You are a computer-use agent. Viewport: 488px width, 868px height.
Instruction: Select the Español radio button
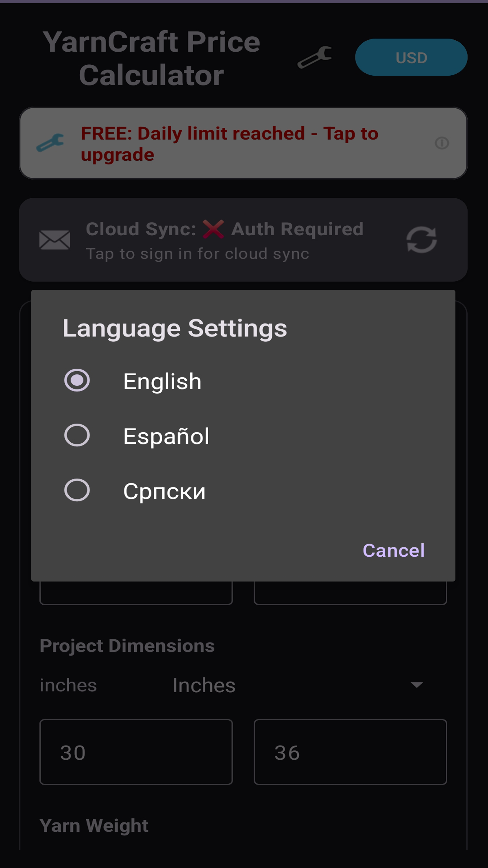point(77,435)
